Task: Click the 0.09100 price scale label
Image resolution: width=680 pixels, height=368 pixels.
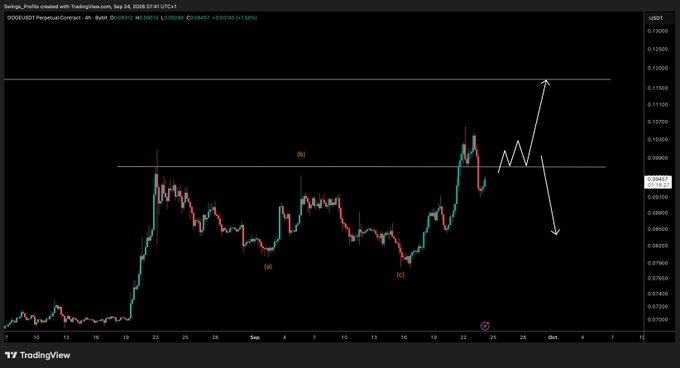Action: pyautogui.click(x=657, y=197)
